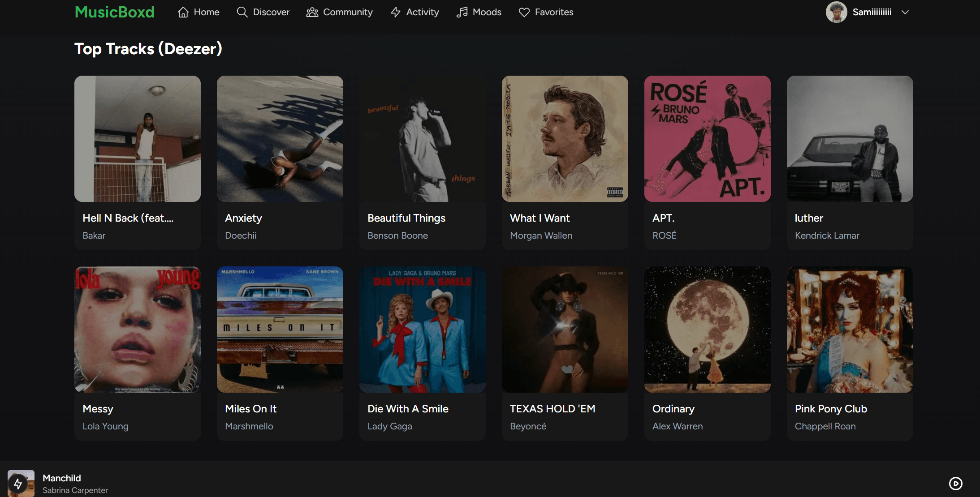Viewport: 980px width, 497px height.
Task: Click the Anxiety track title
Action: tap(243, 218)
